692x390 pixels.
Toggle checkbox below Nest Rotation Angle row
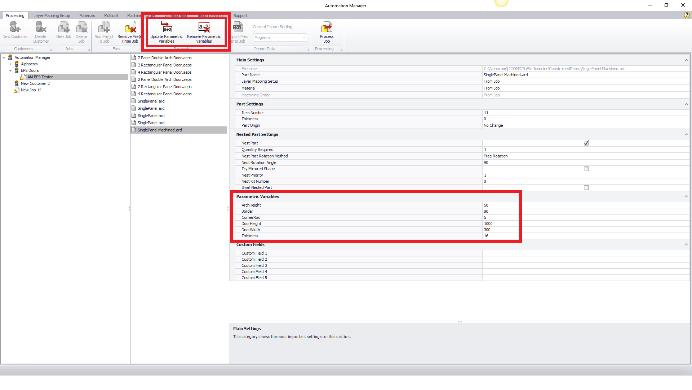[x=586, y=169]
